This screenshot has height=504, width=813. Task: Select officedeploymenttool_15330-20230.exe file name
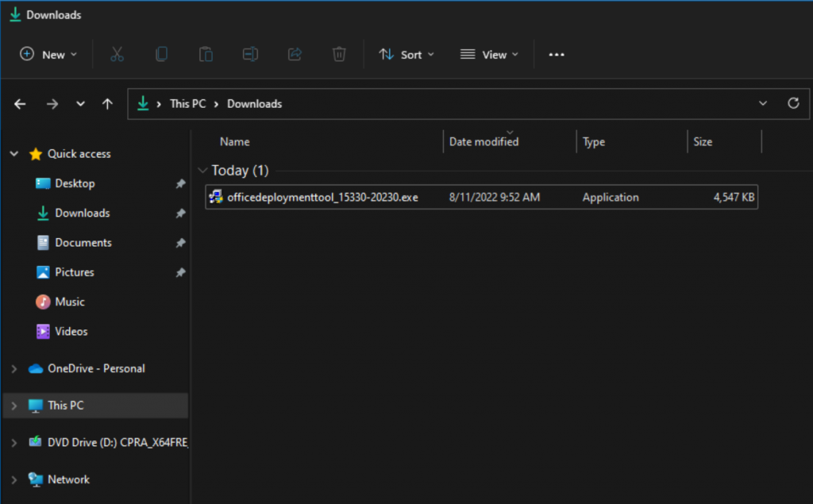pyautogui.click(x=322, y=198)
